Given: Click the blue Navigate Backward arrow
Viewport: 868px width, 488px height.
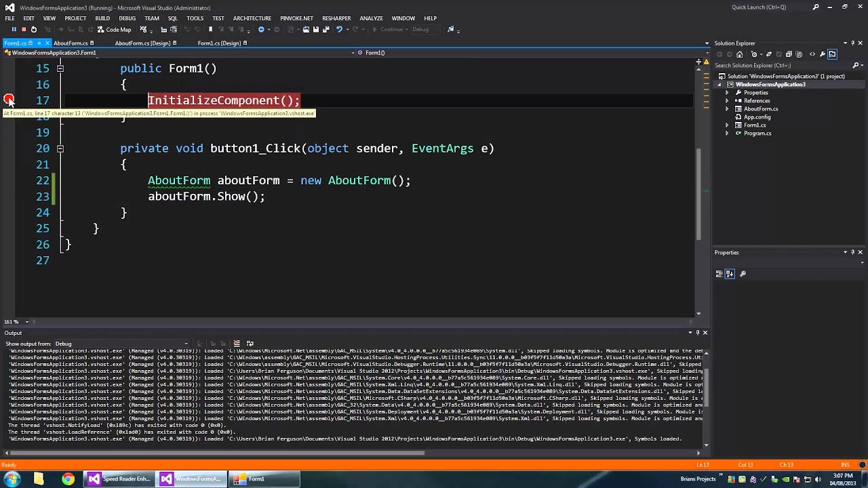Looking at the screenshot, I should 261,29.
